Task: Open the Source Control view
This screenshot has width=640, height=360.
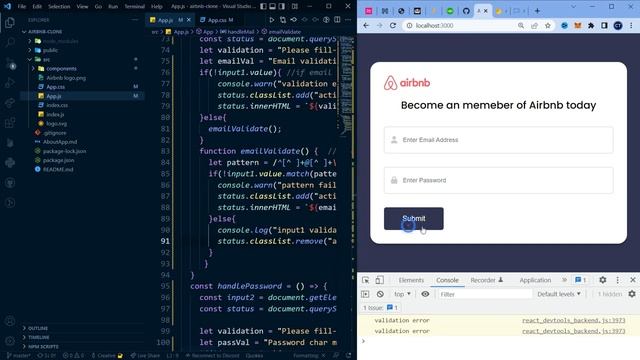Action: pyautogui.click(x=10, y=63)
